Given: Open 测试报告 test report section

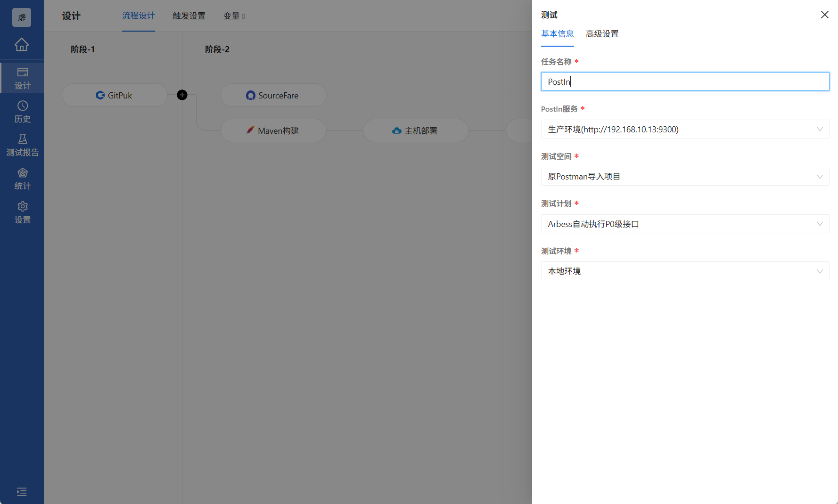Looking at the screenshot, I should pyautogui.click(x=22, y=146).
